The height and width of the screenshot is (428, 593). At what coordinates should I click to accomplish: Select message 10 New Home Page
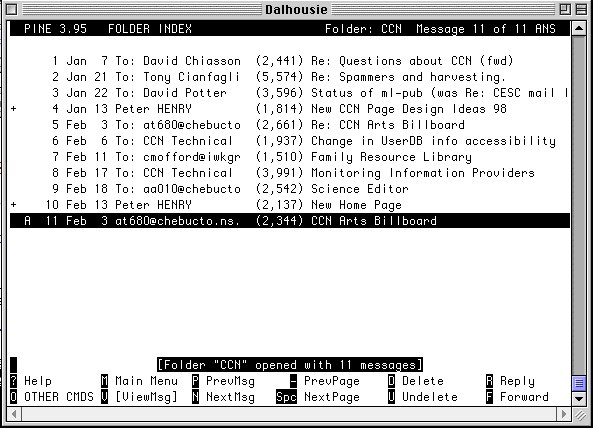click(290, 205)
